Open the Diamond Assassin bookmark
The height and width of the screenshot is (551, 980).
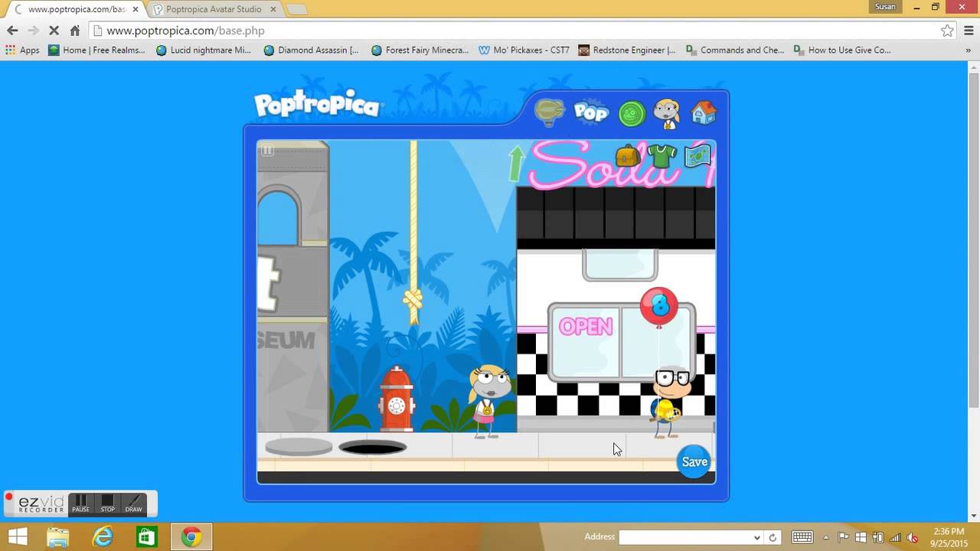tap(311, 50)
